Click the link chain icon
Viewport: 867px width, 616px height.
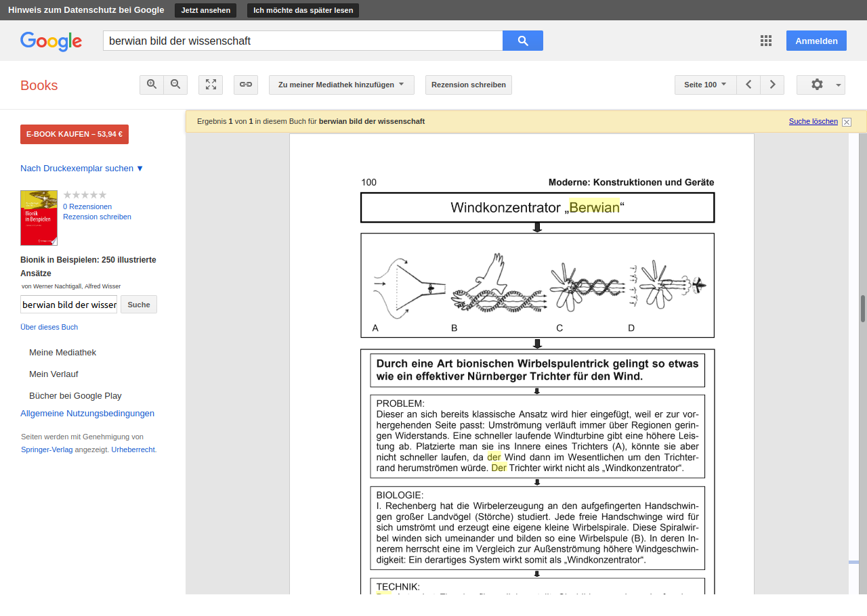tap(246, 85)
